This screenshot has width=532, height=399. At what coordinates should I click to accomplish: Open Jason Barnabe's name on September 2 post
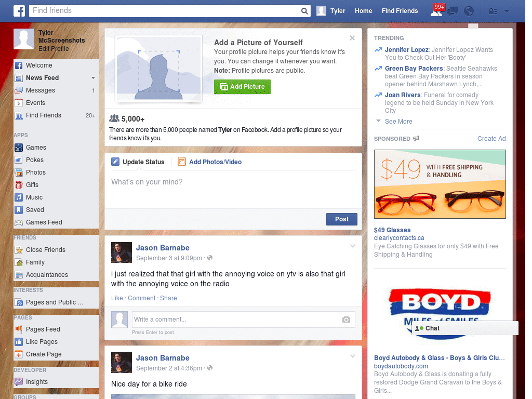coord(163,358)
